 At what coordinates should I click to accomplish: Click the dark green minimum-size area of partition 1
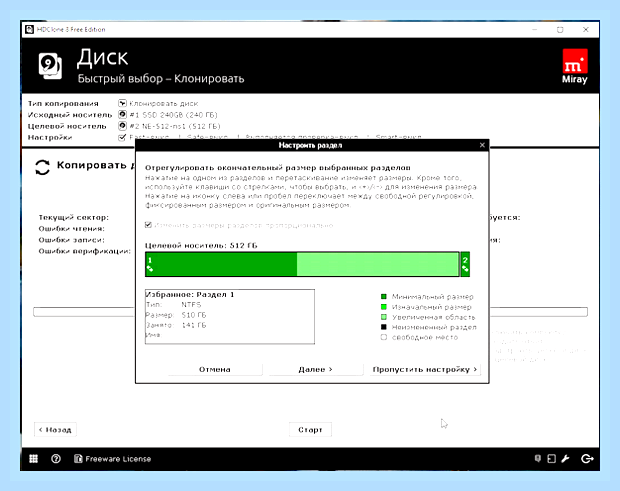point(223,264)
